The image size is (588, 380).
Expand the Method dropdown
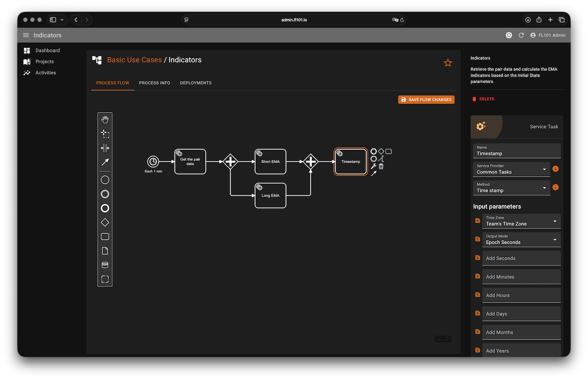point(512,188)
